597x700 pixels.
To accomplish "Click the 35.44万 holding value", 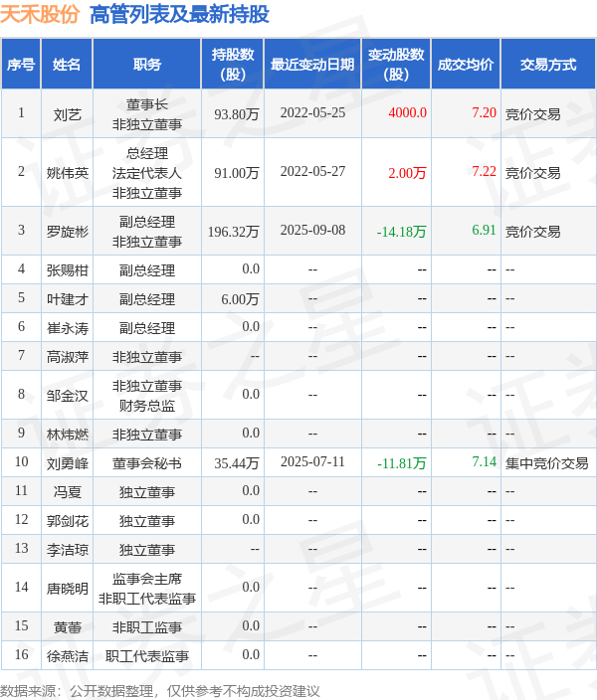I will 237,463.
